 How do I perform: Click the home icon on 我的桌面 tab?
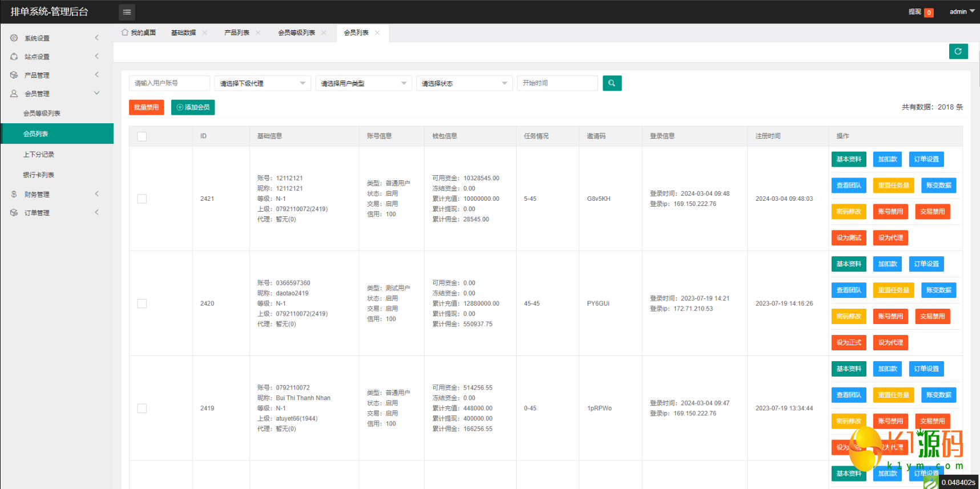click(x=124, y=33)
